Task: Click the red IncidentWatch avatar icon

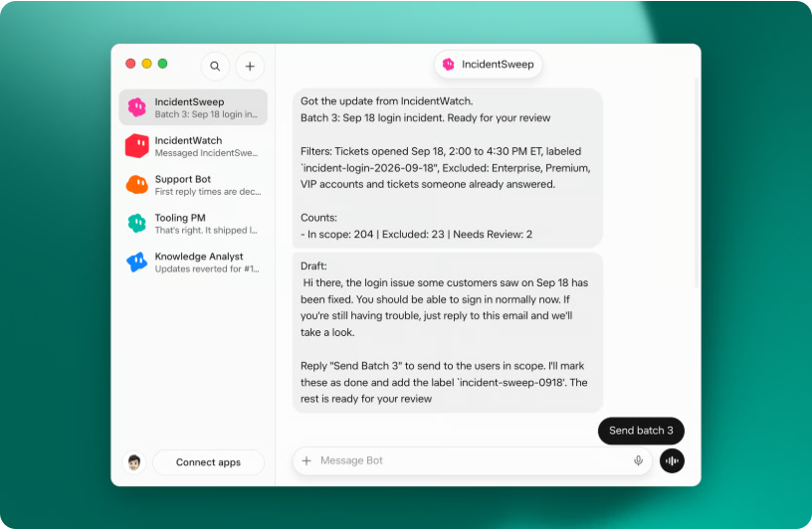Action: click(137, 146)
